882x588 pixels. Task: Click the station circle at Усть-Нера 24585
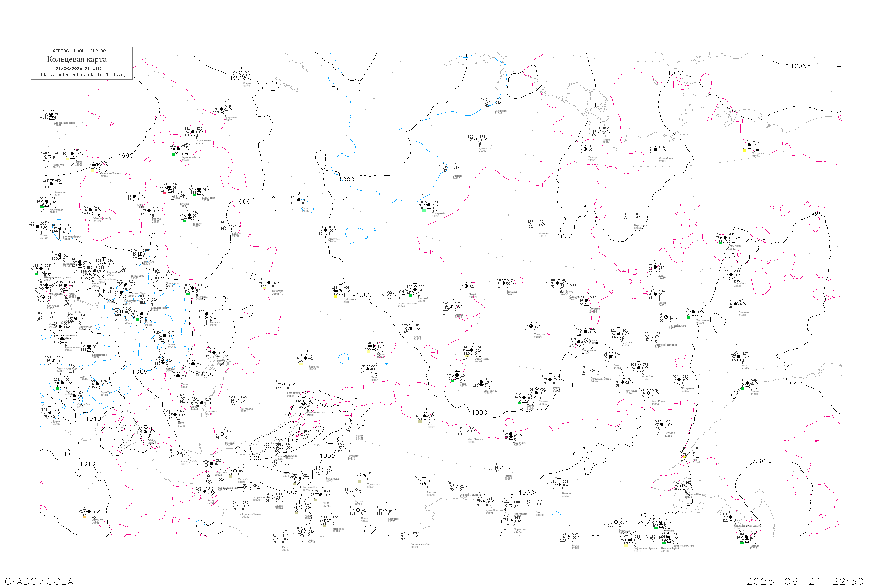[x=731, y=275]
